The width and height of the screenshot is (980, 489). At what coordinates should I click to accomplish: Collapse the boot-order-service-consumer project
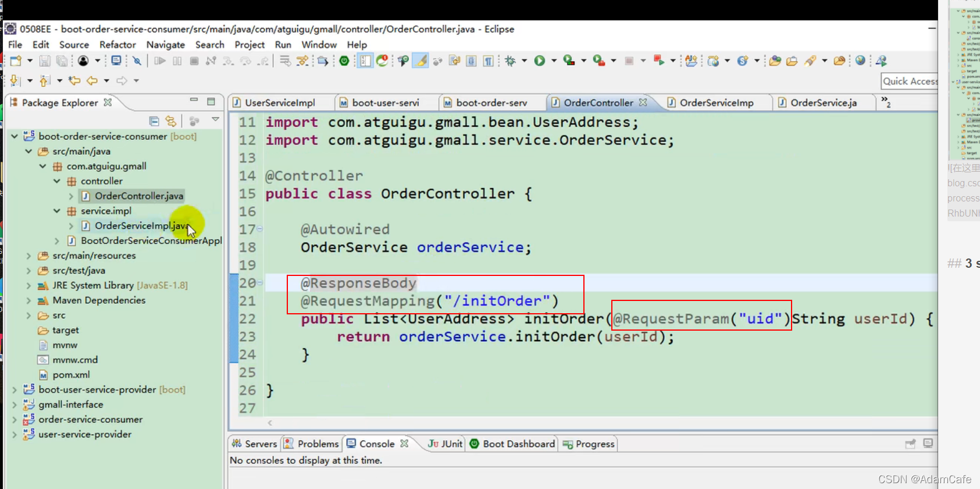[15, 136]
